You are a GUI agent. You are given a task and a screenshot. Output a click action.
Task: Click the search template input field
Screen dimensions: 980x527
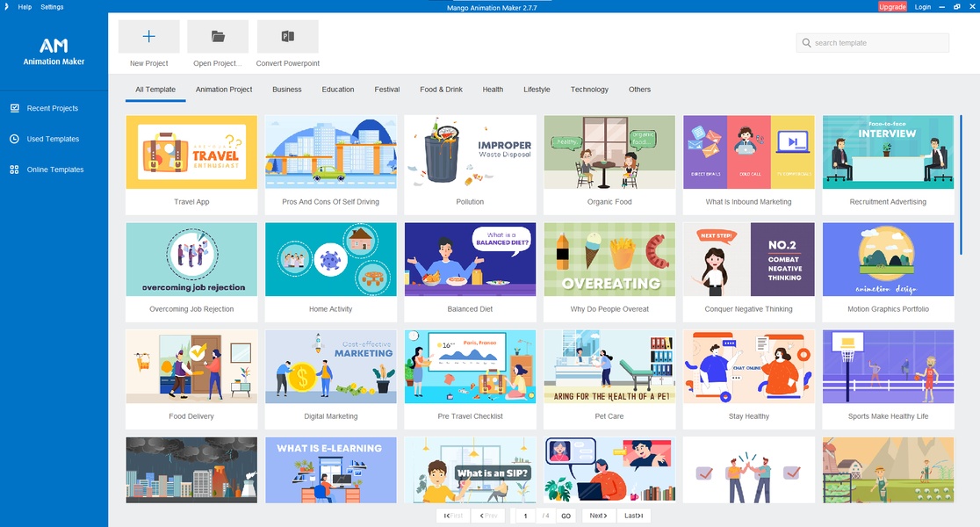coord(878,43)
